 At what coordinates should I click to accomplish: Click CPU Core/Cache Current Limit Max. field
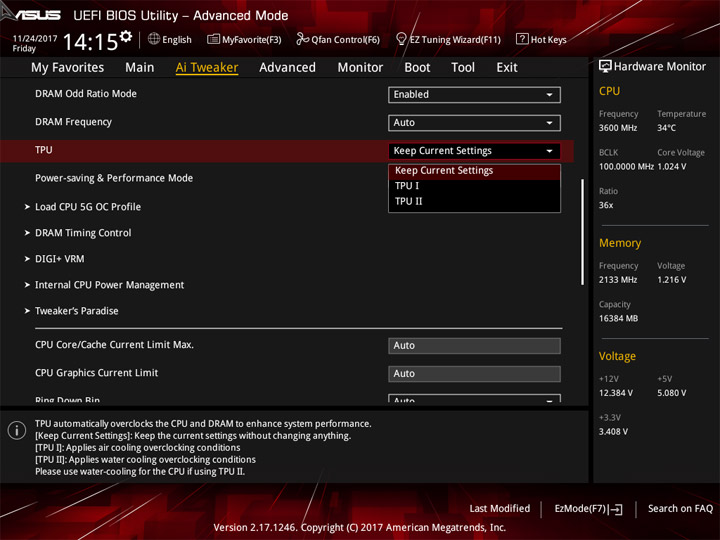coord(474,346)
